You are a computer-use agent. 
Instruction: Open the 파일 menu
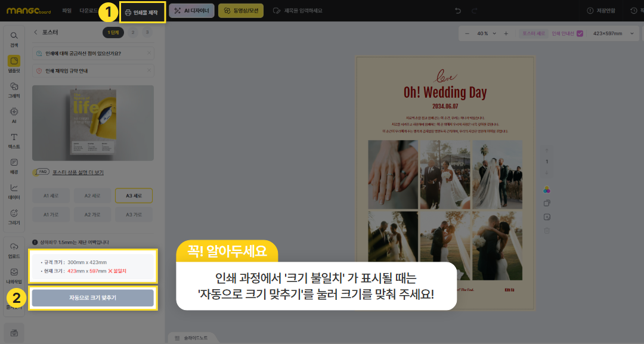pyautogui.click(x=67, y=11)
